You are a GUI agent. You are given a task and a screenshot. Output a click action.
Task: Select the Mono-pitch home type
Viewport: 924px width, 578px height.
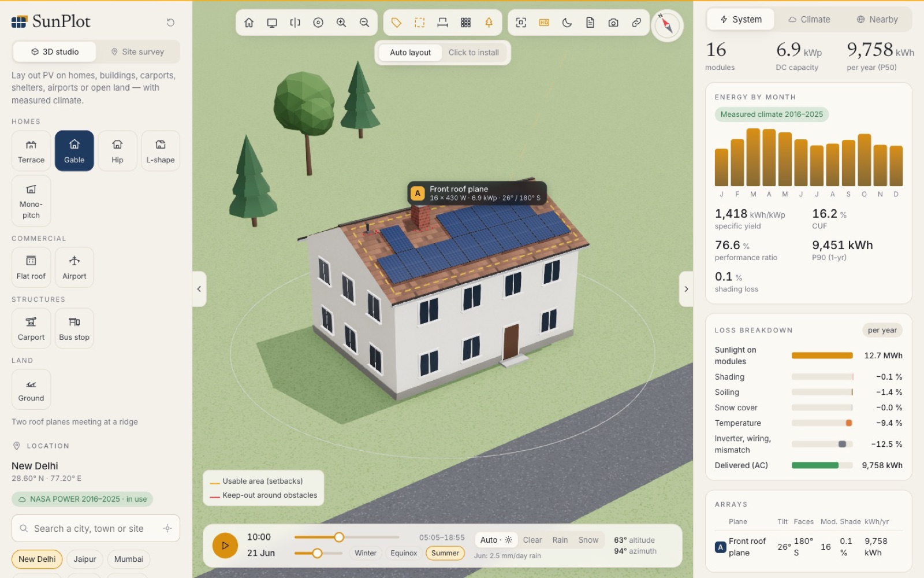coord(31,201)
